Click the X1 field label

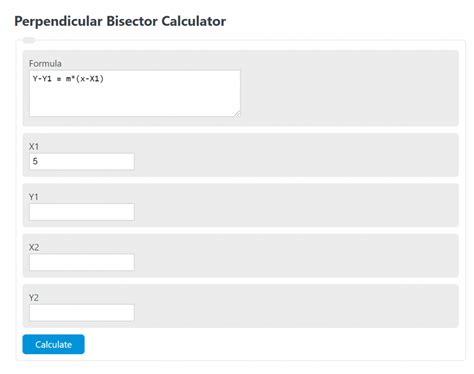tap(34, 146)
